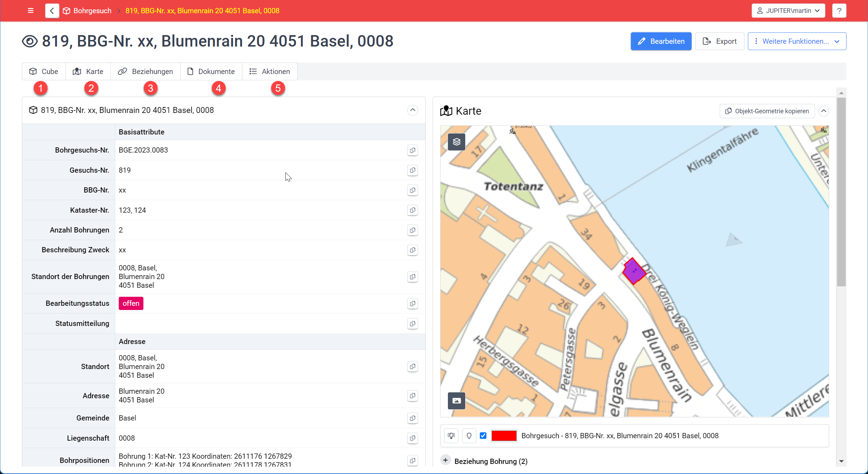This screenshot has width=868, height=474.
Task: Copy the Kataster-Nr. value
Action: coord(412,210)
